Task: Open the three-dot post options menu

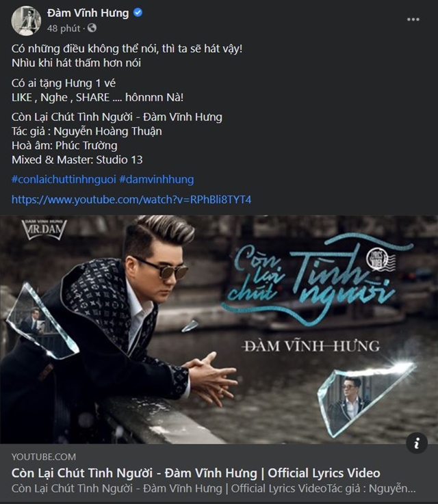Action: point(413,20)
